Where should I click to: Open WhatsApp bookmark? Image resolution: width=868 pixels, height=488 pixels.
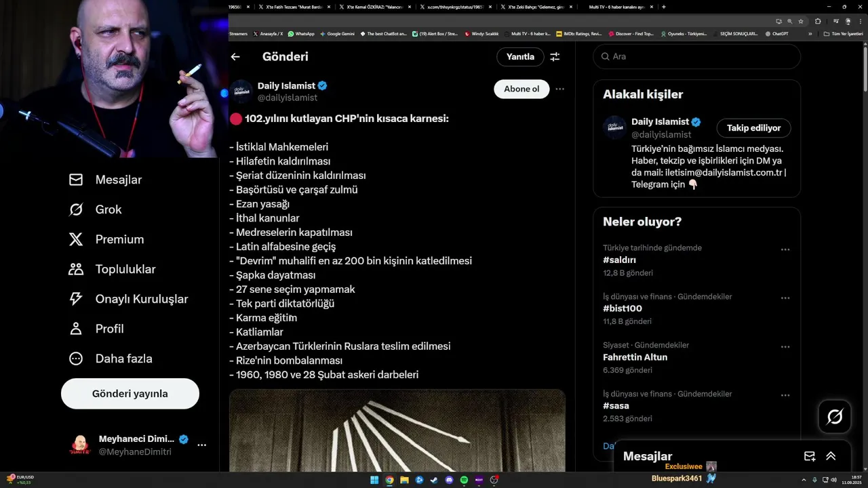point(301,33)
